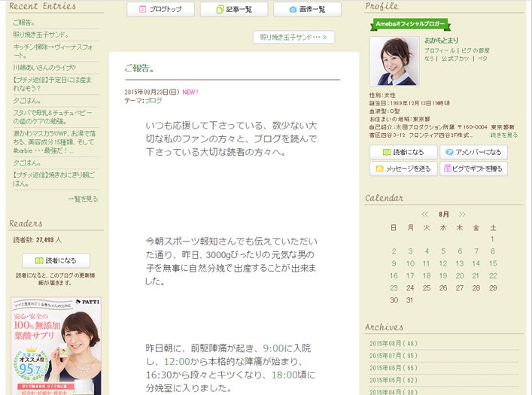Open archive 2015年08月 (48)
The height and width of the screenshot is (395, 532).
tap(394, 343)
